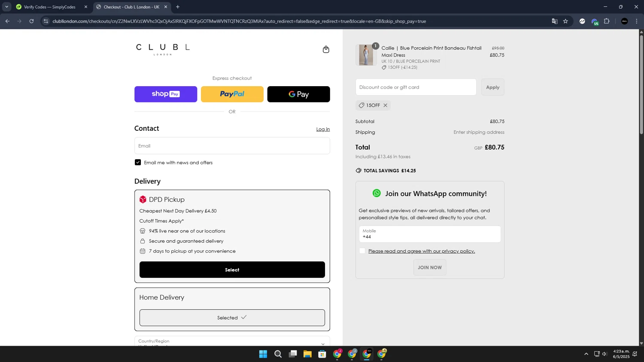The image size is (644, 362).
Task: Click the browser address bar URL
Action: pos(239,21)
